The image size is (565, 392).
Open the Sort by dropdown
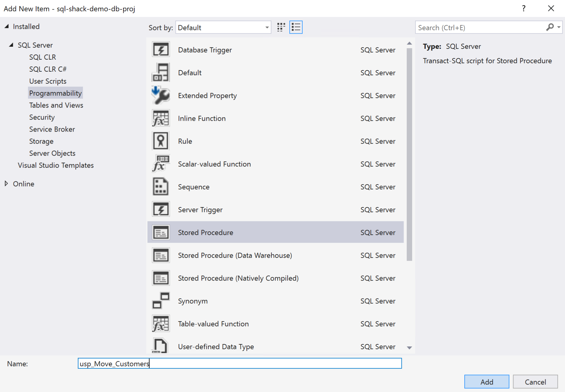(223, 28)
